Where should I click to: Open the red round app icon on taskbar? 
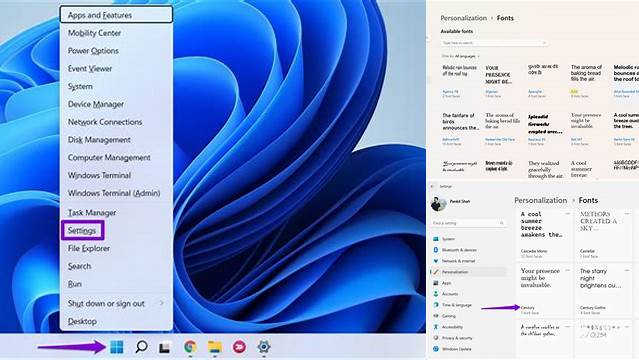pyautogui.click(x=239, y=347)
